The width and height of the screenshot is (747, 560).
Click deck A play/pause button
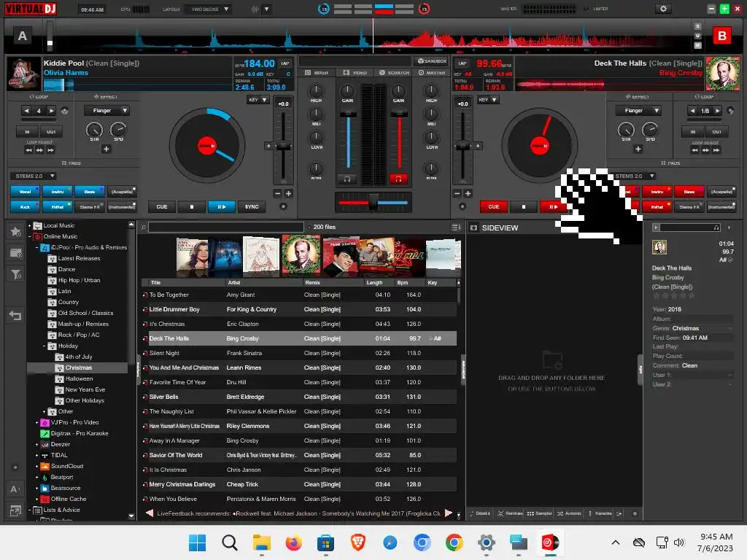coord(222,206)
